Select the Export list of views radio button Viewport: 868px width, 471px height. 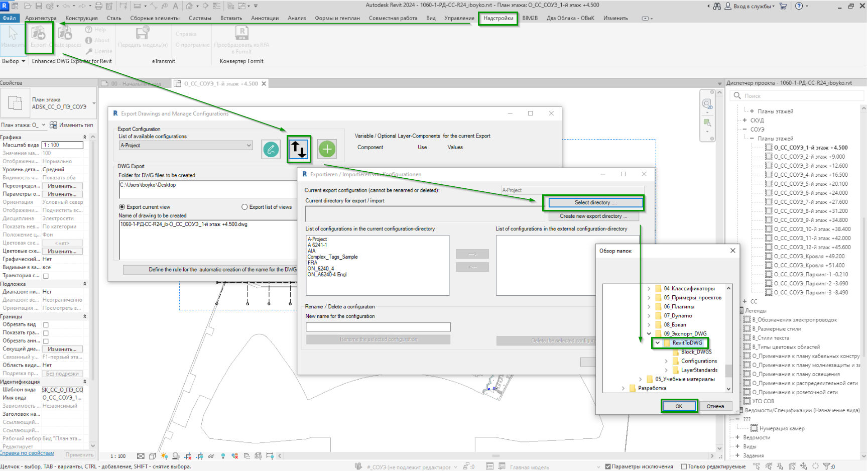[x=244, y=207]
